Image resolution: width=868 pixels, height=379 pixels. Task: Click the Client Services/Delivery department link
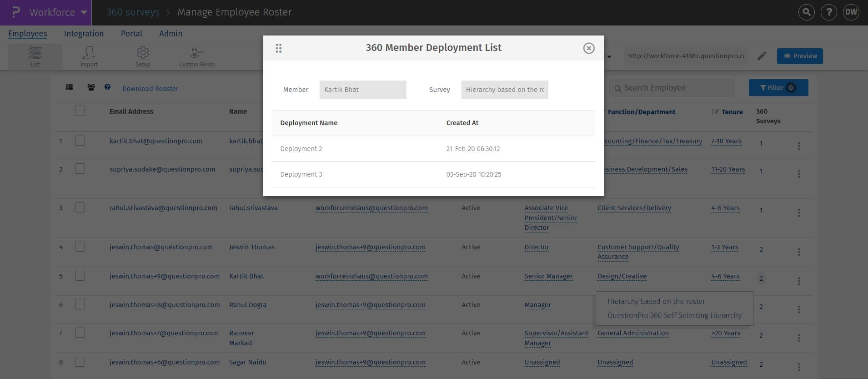coord(634,208)
